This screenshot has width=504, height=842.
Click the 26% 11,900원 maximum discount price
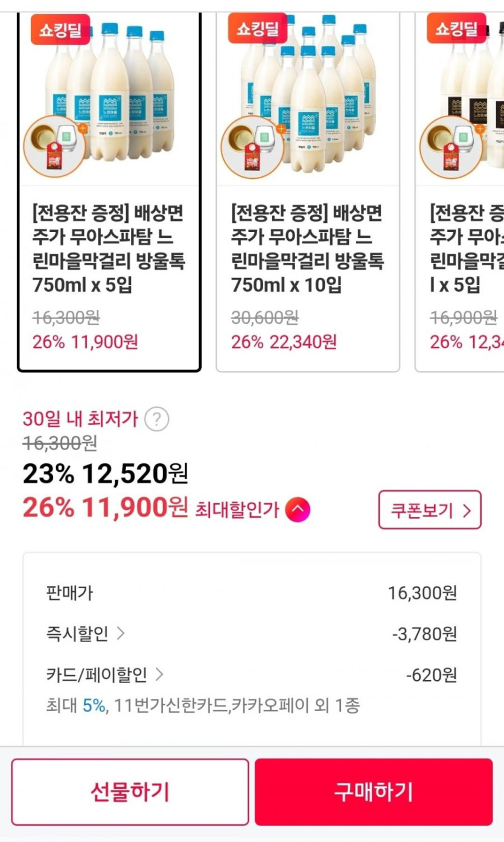pos(106,508)
